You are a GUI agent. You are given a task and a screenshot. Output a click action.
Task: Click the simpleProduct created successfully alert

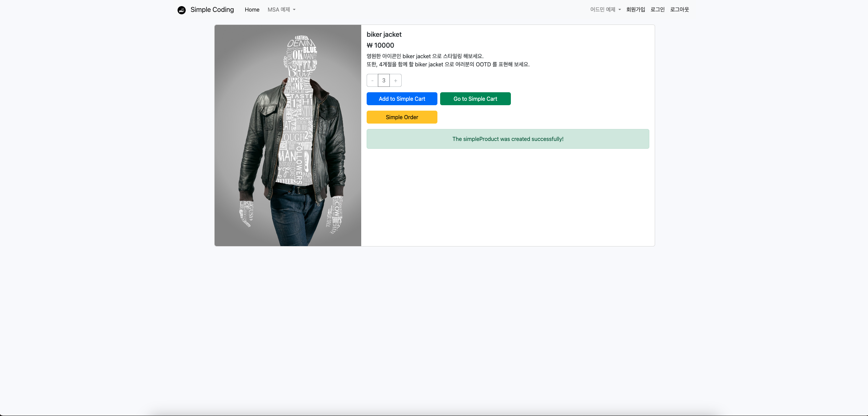507,139
